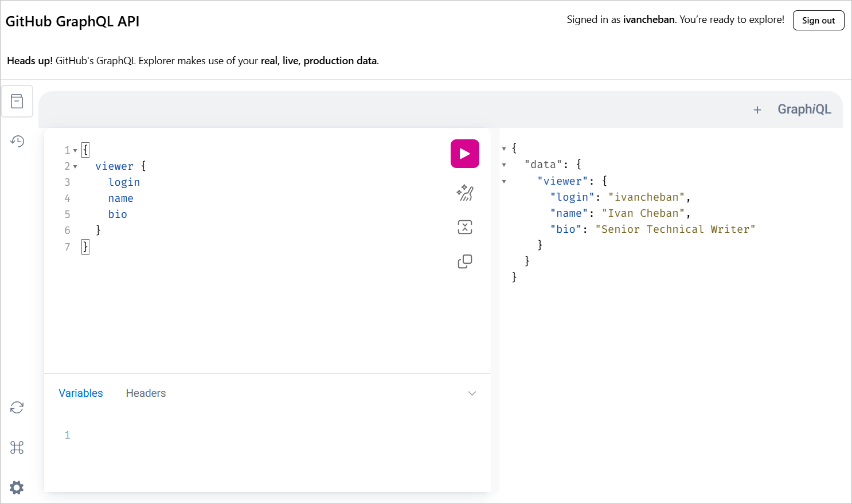The width and height of the screenshot is (852, 504).
Task: Expand the Variables and Headers section chevron
Action: 472,393
